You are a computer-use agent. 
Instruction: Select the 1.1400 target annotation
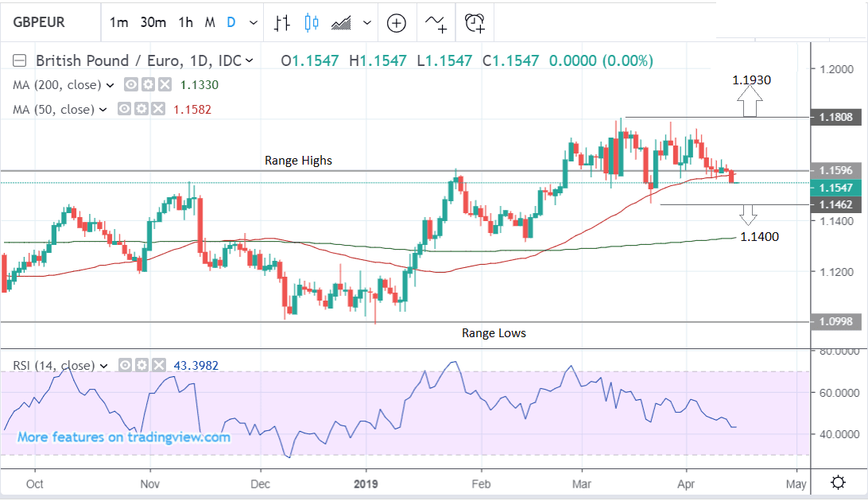[x=760, y=237]
